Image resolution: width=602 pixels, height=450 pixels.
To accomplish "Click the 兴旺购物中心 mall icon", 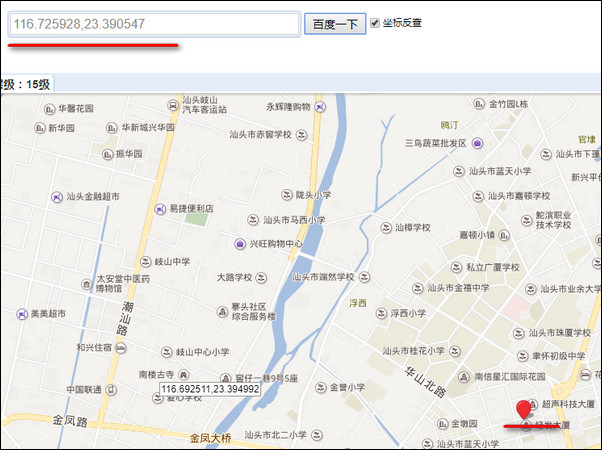I will [240, 244].
